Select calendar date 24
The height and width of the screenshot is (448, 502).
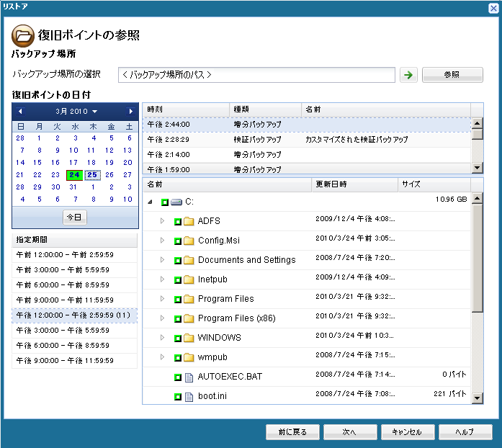tap(75, 175)
